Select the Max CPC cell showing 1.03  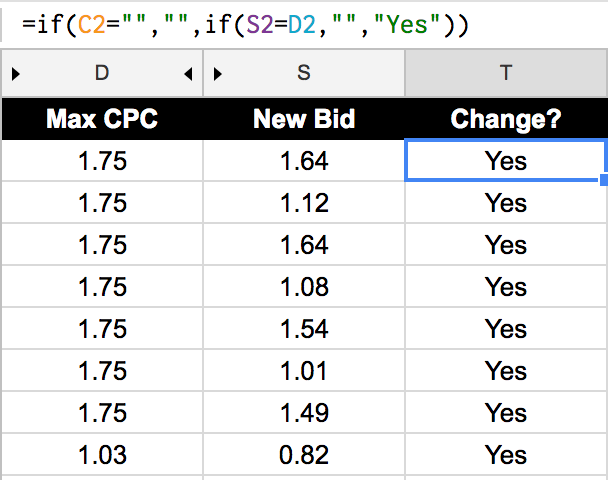[102, 455]
